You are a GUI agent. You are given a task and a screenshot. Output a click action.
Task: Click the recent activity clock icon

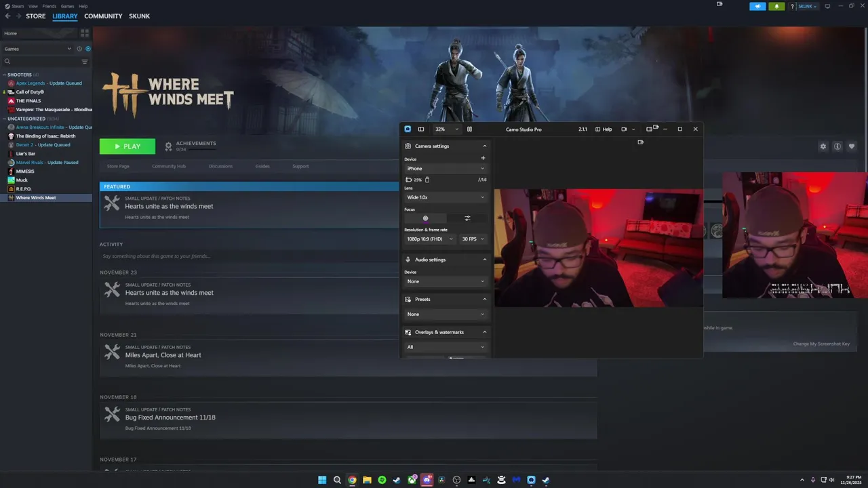tap(79, 49)
